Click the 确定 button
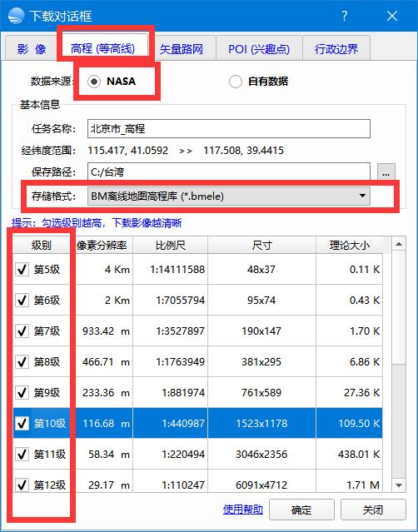418x532 pixels. pyautogui.click(x=301, y=510)
